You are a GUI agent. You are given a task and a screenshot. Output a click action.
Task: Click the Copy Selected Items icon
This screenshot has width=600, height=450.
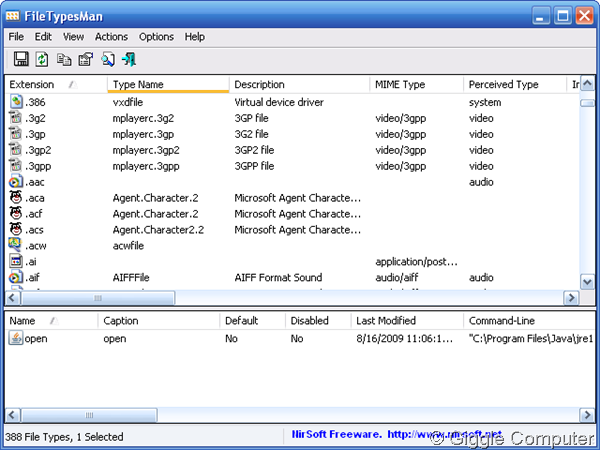point(64,59)
